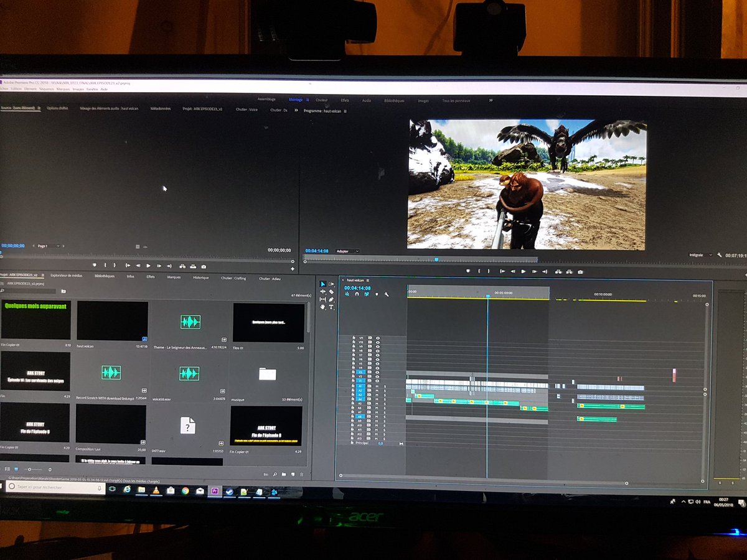The height and width of the screenshot is (560, 747).
Task: Solo audio track A1
Action: point(385,386)
